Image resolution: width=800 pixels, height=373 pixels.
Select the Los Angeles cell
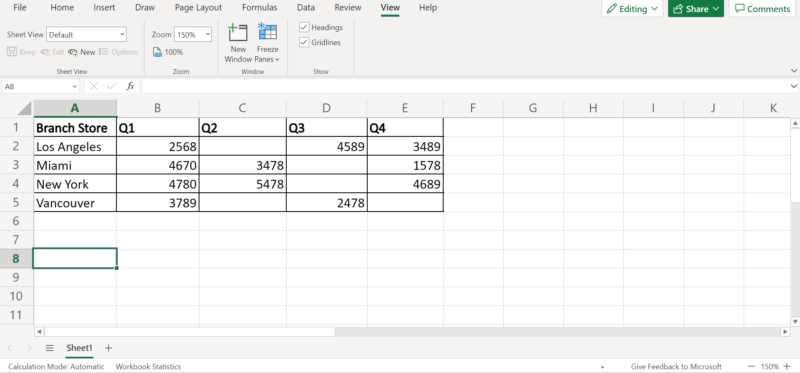coord(75,146)
